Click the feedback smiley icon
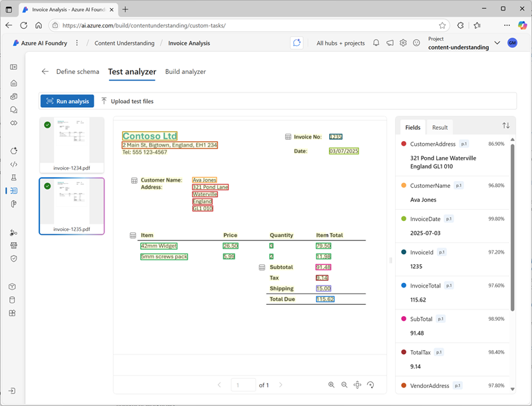The height and width of the screenshot is (406, 532). [416, 43]
